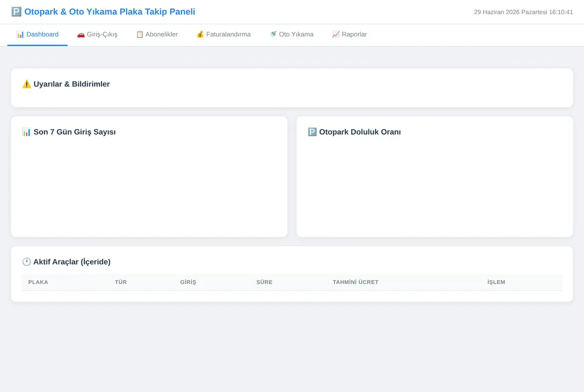Click the car icon on Giriş-Çıkış tab

[x=81, y=35]
